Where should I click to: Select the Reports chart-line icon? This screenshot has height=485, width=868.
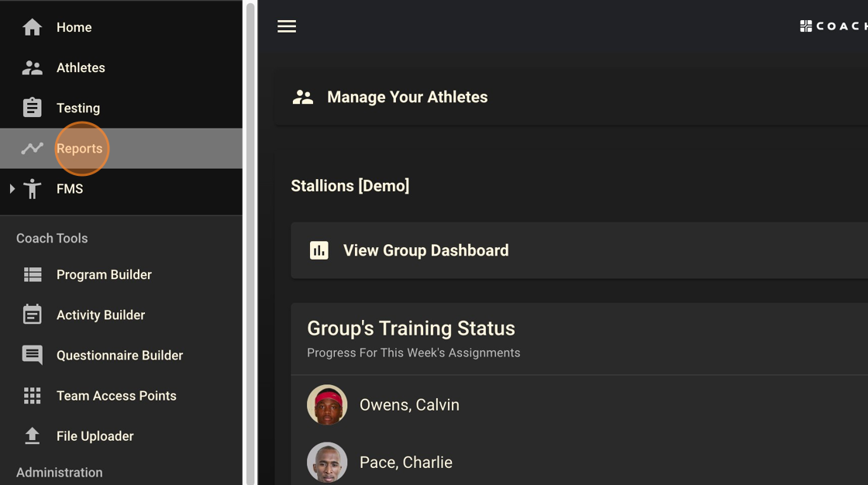[31, 148]
